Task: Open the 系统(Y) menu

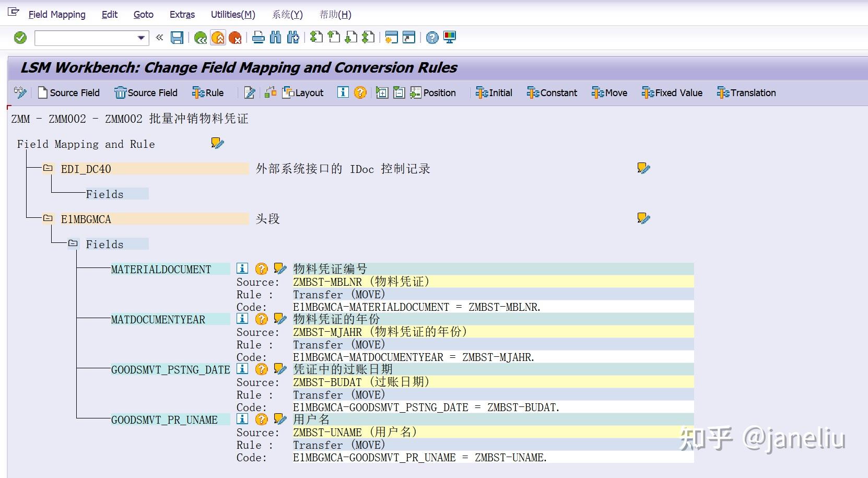Action: tap(287, 15)
